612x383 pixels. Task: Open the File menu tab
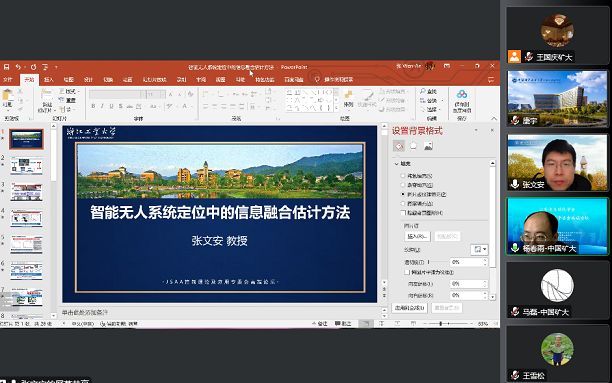[x=7, y=79]
